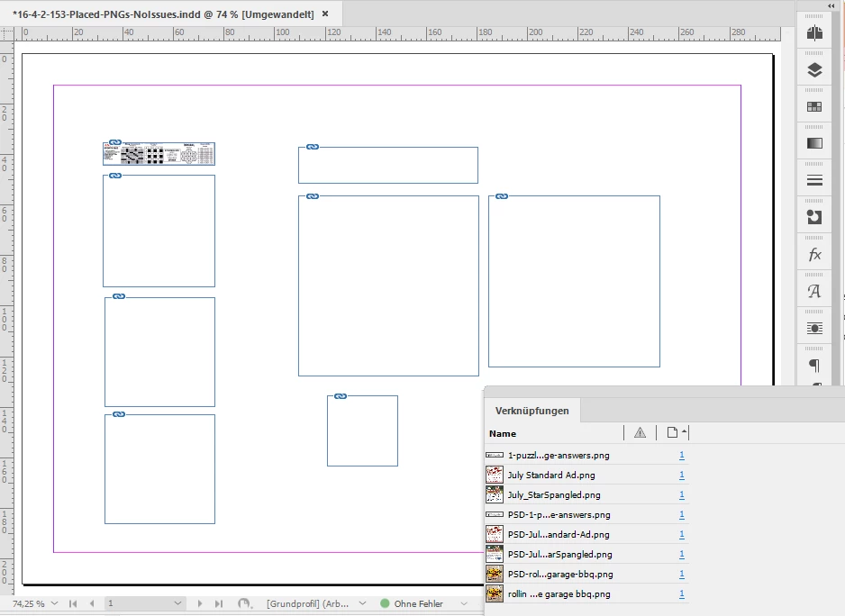Image resolution: width=845 pixels, height=616 pixels.
Task: Click page link 1 for 1-puzzl...ge-answers.png
Action: (682, 456)
